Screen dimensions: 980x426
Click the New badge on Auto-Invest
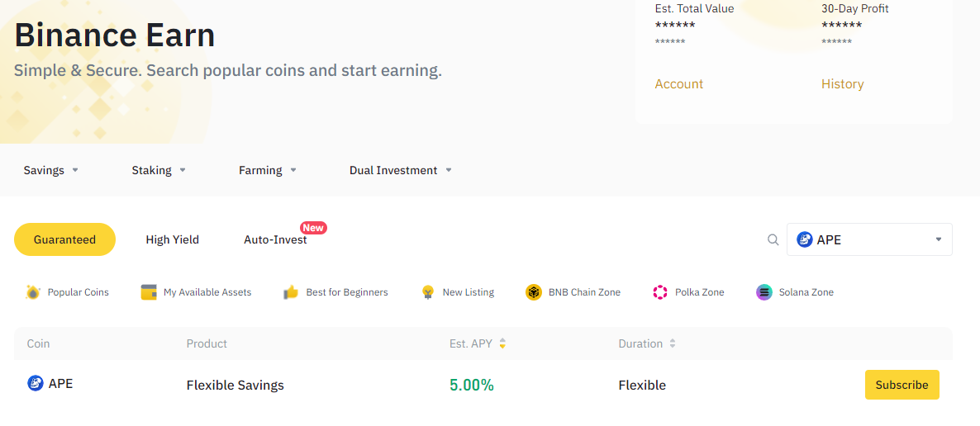point(313,227)
